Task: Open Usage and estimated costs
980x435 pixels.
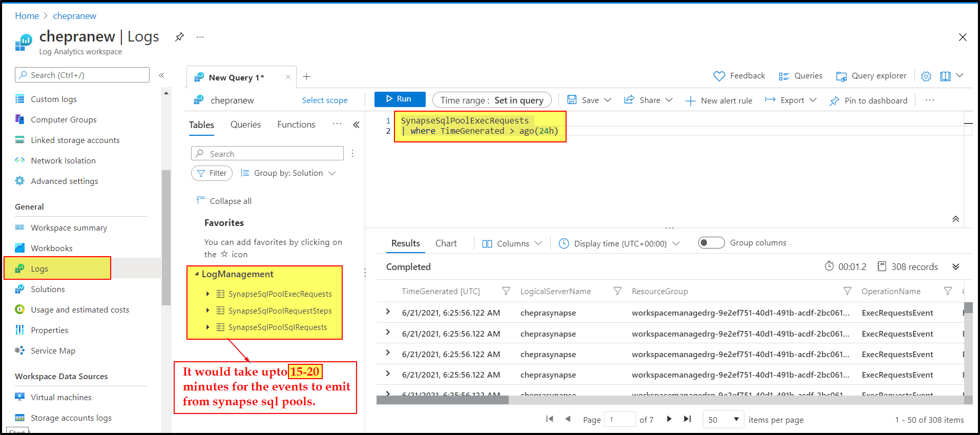Action: [x=80, y=309]
